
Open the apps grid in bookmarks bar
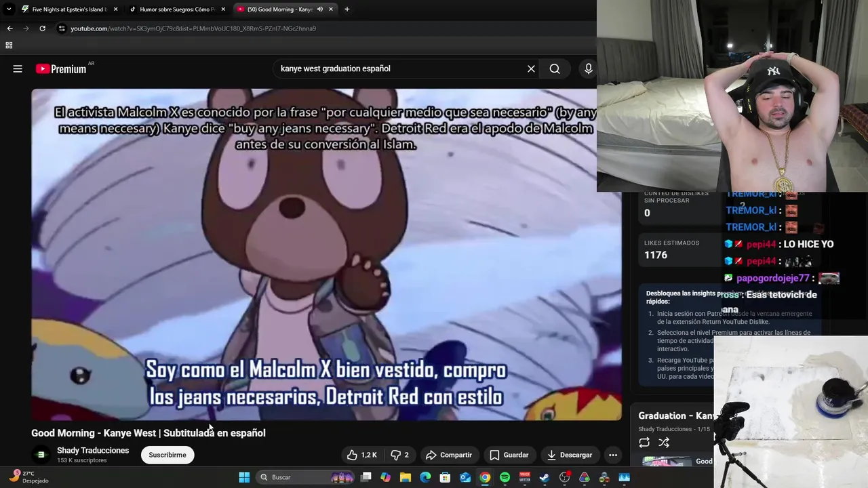tap(9, 45)
